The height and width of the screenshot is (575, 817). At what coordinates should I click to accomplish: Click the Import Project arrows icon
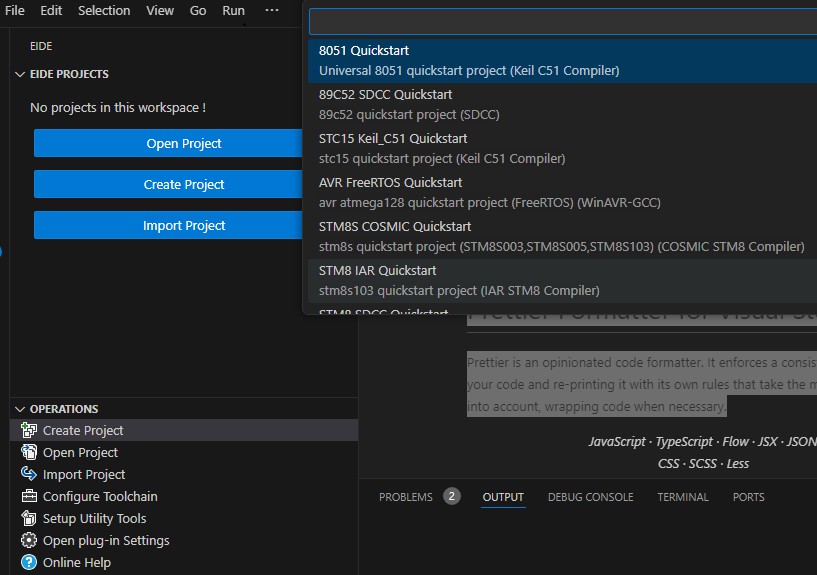(29, 474)
